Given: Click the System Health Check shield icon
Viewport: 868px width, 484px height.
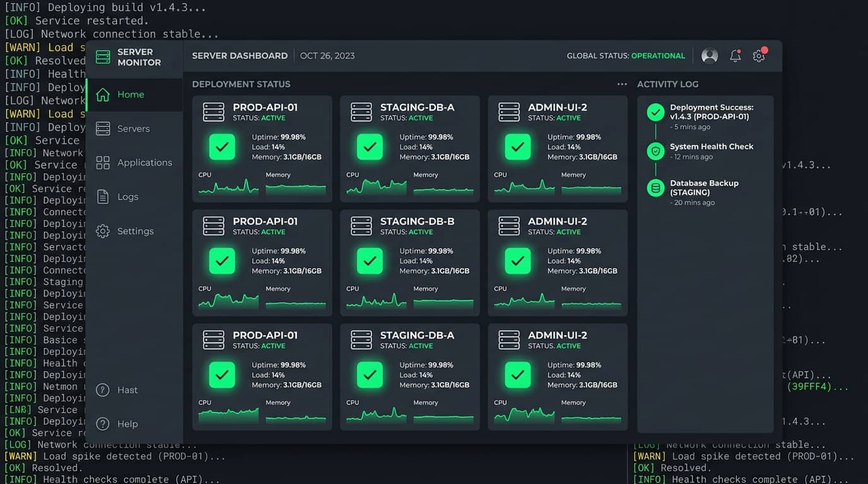Looking at the screenshot, I should tap(656, 151).
